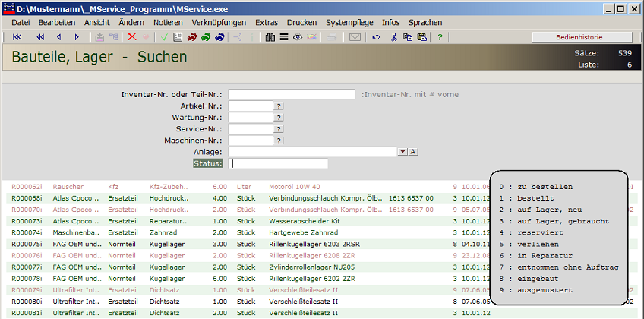Click the paste clipboard icon

[x=421, y=37]
